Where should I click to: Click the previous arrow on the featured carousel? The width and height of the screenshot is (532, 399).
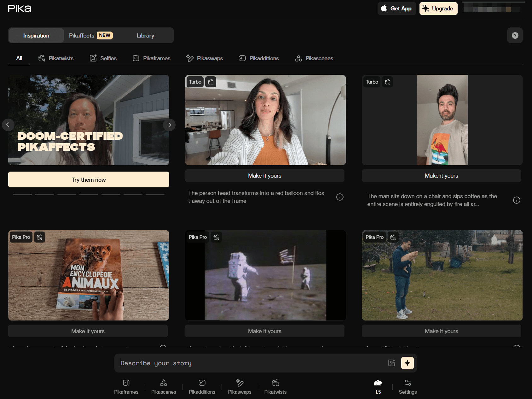tap(8, 125)
